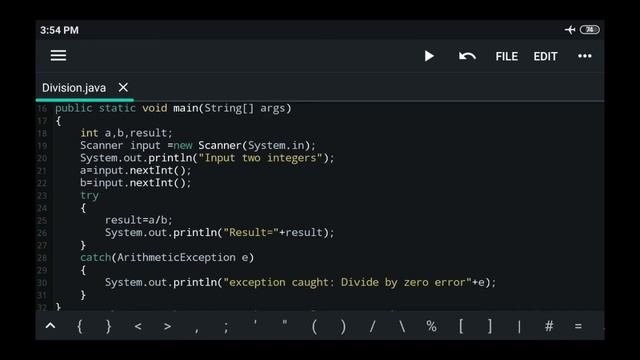The width and height of the screenshot is (640, 360).
Task: Open the three-dot overflow menu
Action: [x=584, y=56]
